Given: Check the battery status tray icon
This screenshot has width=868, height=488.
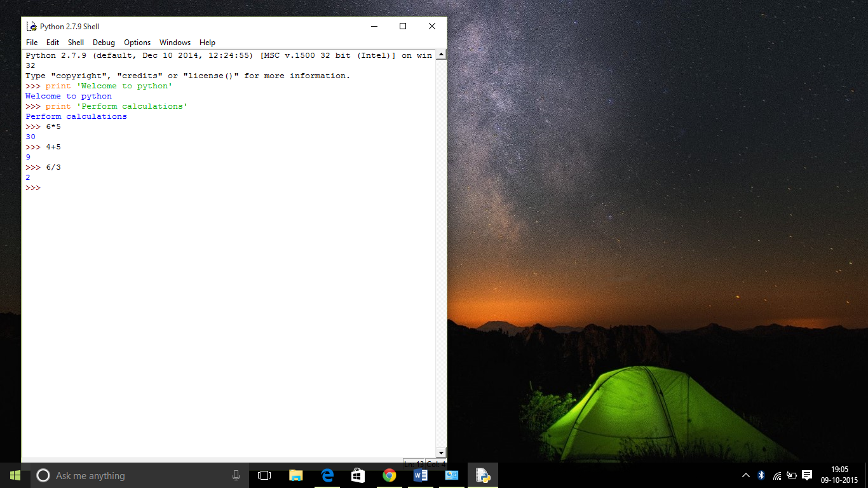Looking at the screenshot, I should point(792,475).
